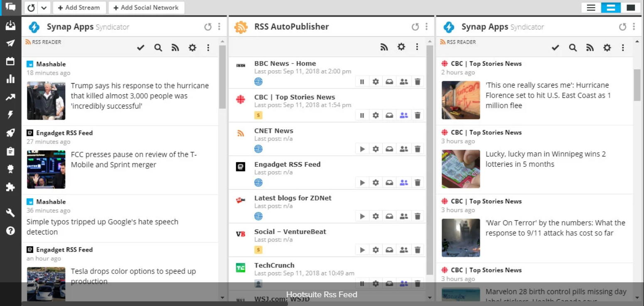Open the dropdown arrow next to refresh button
The width and height of the screenshot is (644, 306).
[44, 7]
